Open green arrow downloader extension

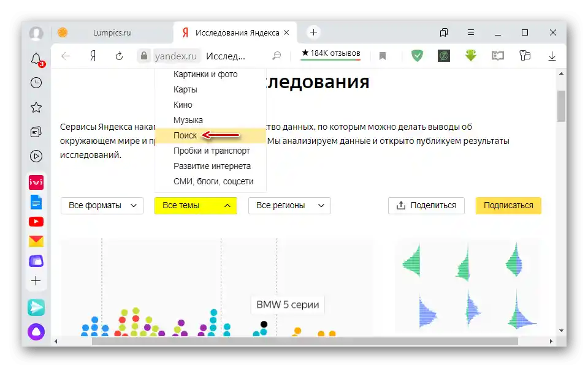(471, 56)
